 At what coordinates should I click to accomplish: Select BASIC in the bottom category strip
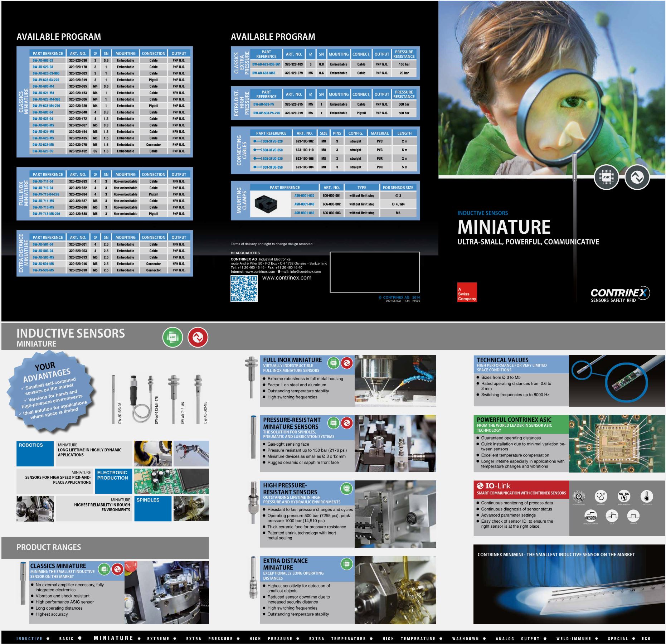[67, 638]
